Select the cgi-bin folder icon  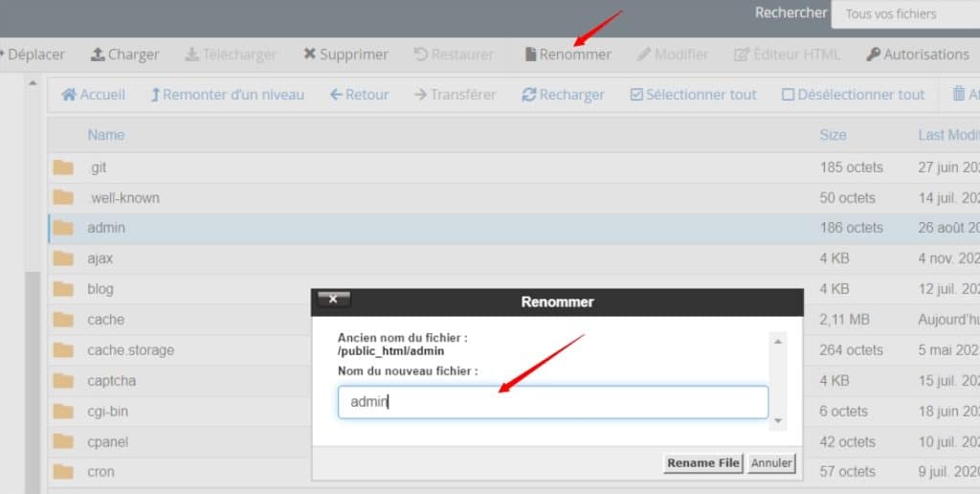click(x=63, y=412)
